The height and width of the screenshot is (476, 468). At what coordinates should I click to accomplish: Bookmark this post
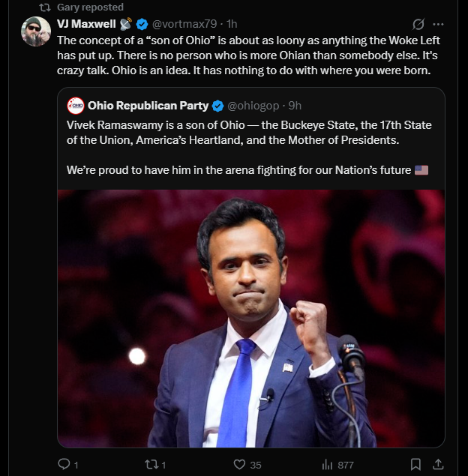(415, 465)
